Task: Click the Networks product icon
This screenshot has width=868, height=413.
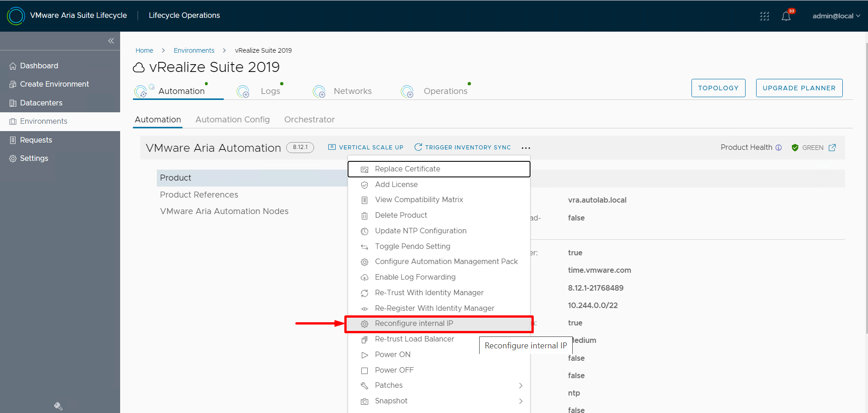Action: [x=319, y=92]
